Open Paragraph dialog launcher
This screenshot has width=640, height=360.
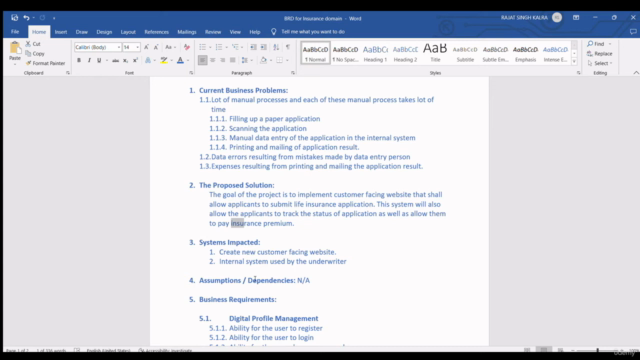[293, 73]
